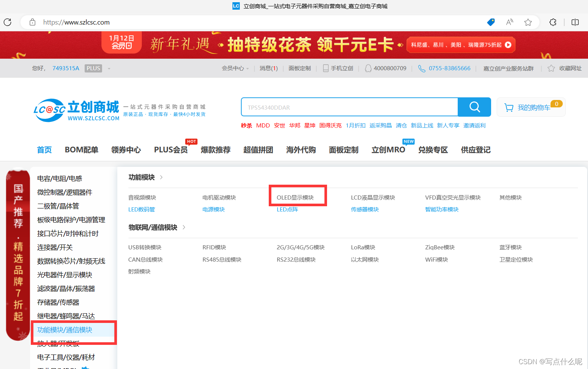Click the PLUS member badge
The image size is (588, 369).
[x=93, y=68]
